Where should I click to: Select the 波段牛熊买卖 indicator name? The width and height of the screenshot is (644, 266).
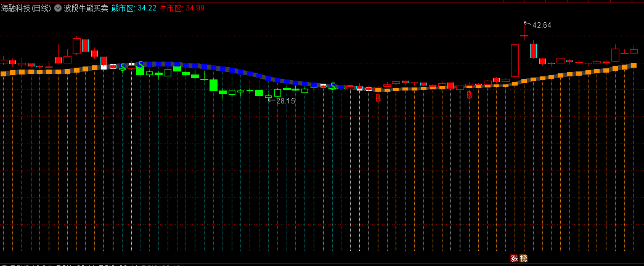pos(86,8)
